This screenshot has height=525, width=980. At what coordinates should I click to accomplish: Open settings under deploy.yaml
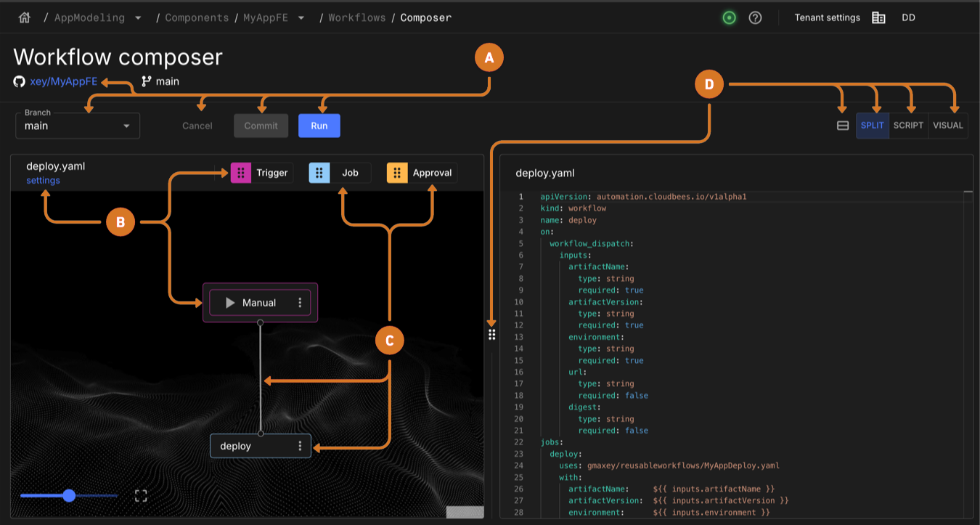coord(44,179)
